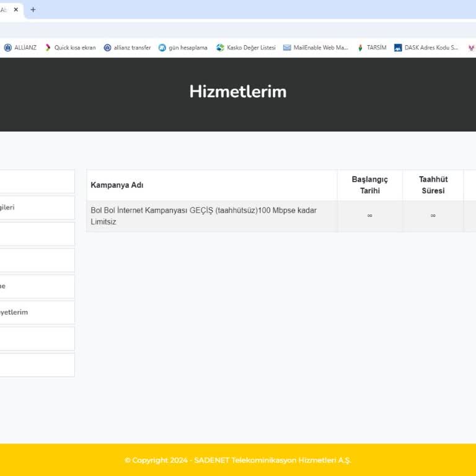The image size is (476, 476).
Task: Select the sidebar item ending in "gileri"
Action: pos(37,208)
